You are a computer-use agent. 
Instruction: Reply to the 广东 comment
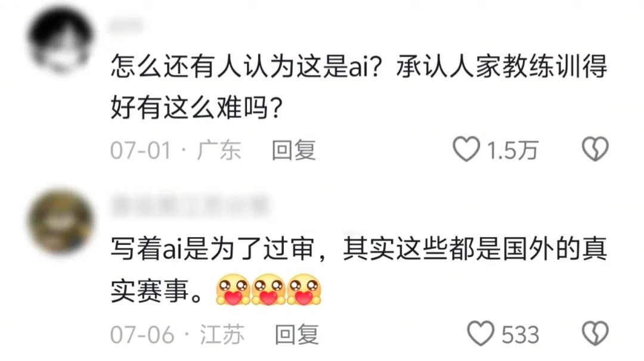tap(293, 150)
